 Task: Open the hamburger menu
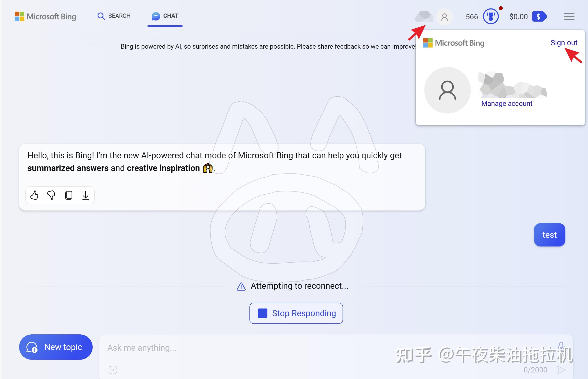(569, 16)
